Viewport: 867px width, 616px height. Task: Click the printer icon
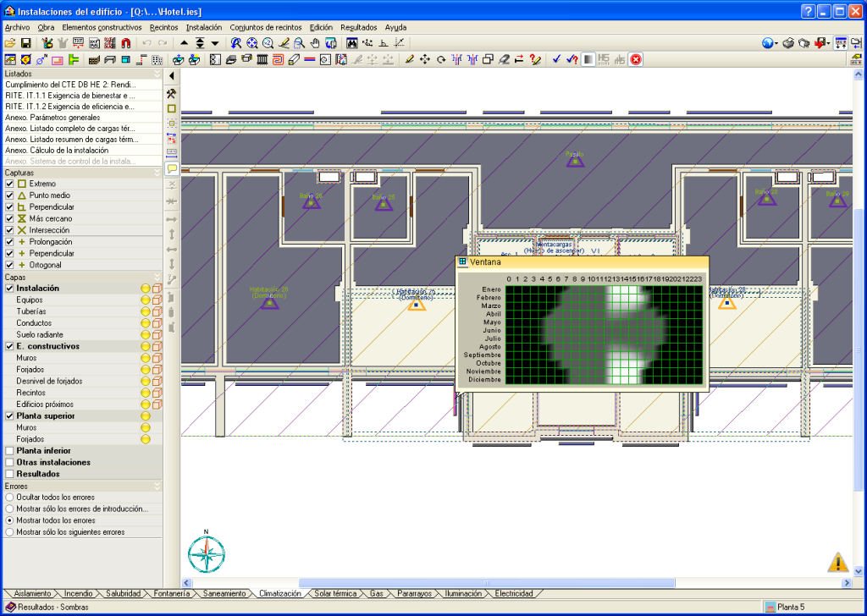788,43
